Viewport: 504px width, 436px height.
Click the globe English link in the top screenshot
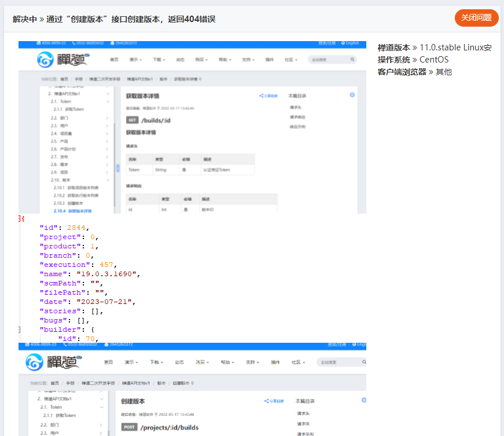[x=351, y=43]
